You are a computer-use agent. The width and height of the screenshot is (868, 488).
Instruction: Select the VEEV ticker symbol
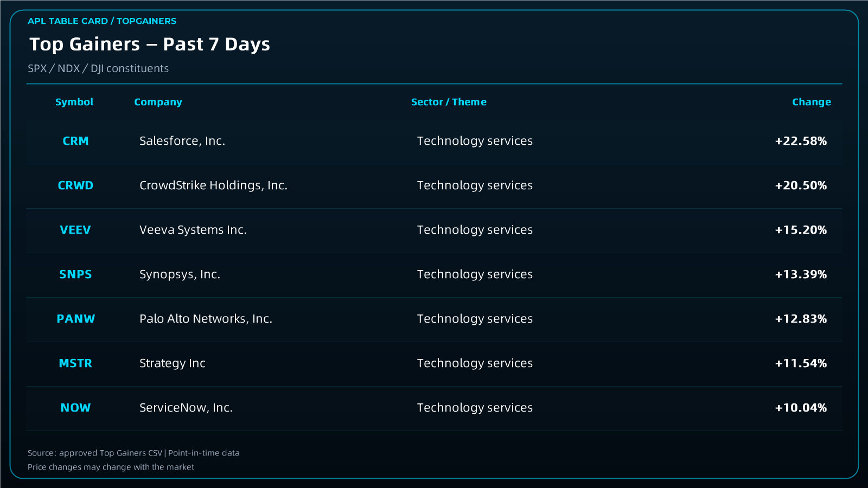(x=75, y=230)
